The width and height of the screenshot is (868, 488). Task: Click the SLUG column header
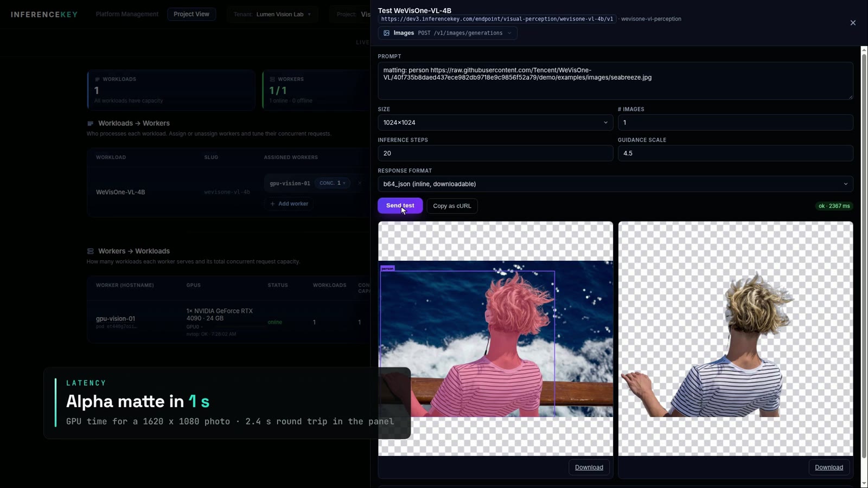pos(211,157)
